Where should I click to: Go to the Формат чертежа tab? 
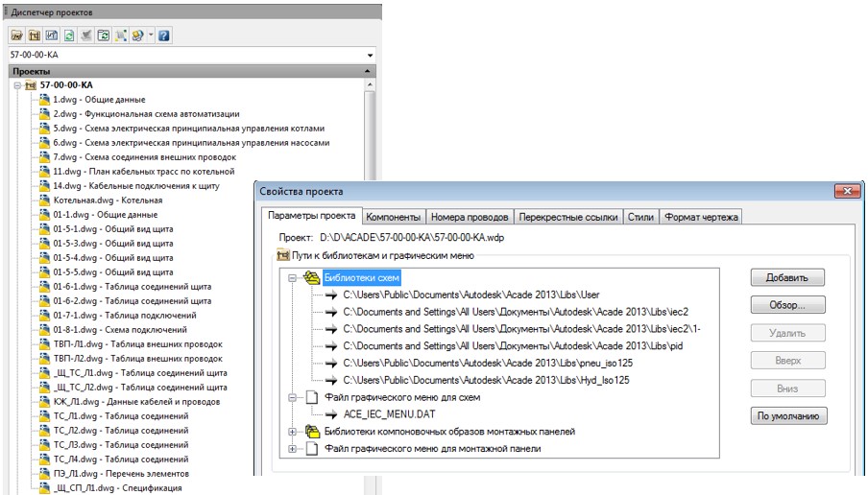point(701,218)
